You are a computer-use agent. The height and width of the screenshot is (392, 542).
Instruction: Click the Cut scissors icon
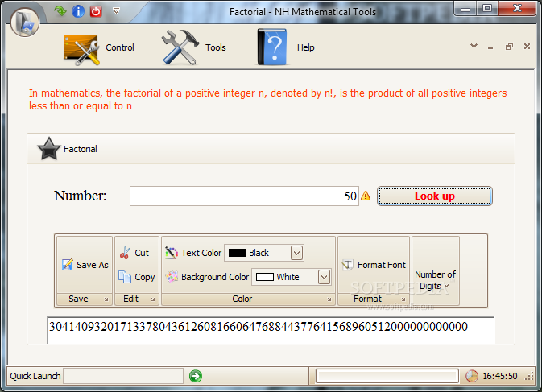[125, 254]
